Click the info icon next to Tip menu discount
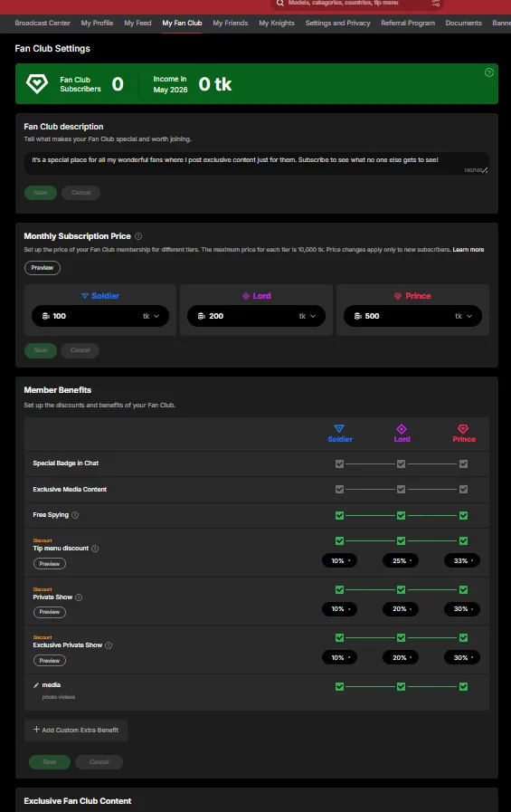Screen dimensions: 511x812 (x=95, y=549)
